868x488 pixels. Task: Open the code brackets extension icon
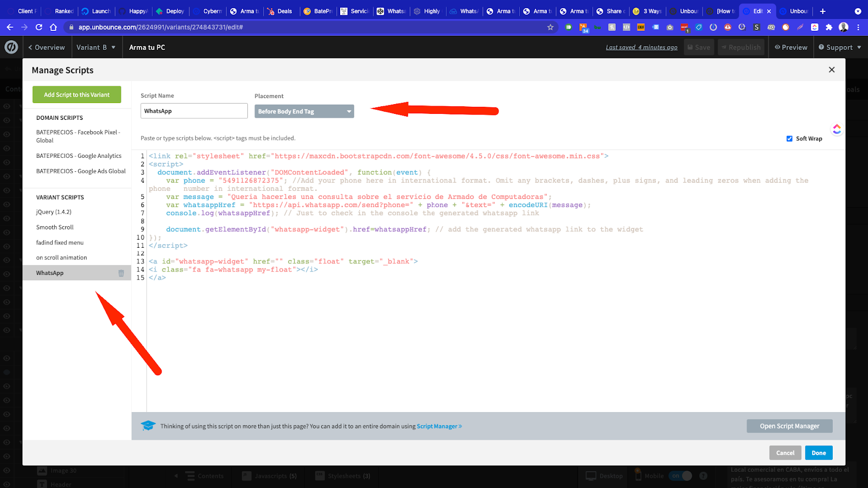(x=626, y=27)
